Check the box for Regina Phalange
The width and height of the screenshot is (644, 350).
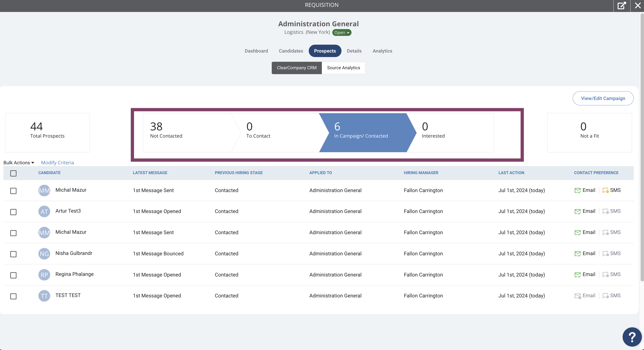[13, 275]
